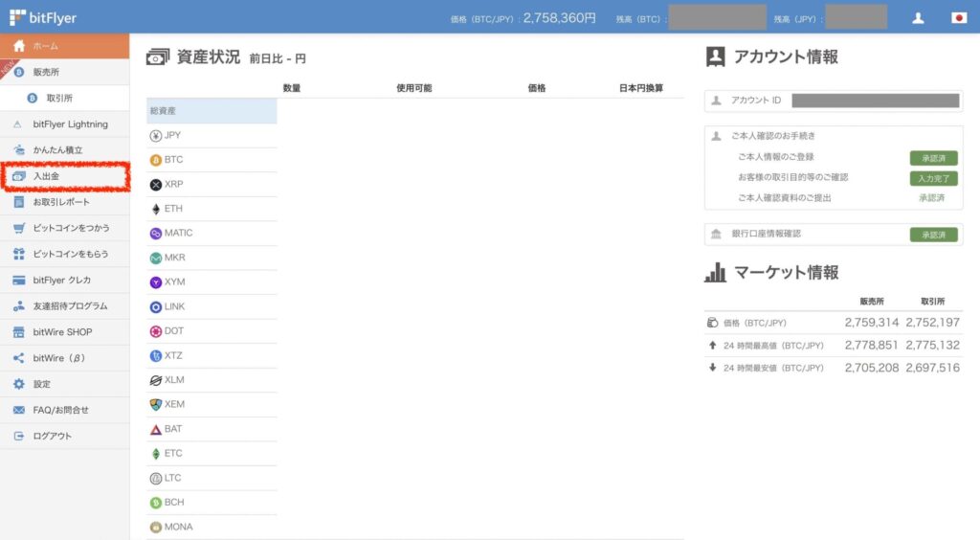Select the MKR asset row
Screen dimensions: 980x540
coord(212,258)
